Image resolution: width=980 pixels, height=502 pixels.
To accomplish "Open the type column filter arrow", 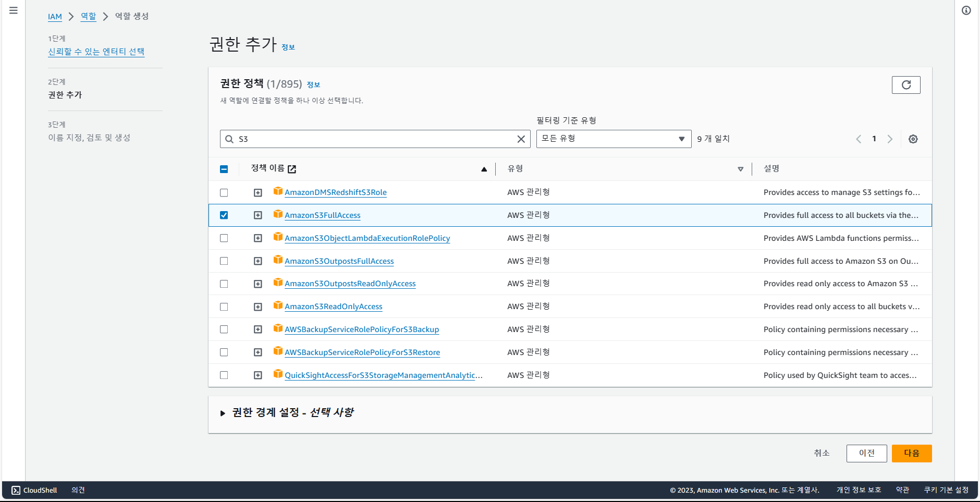I will [x=740, y=169].
